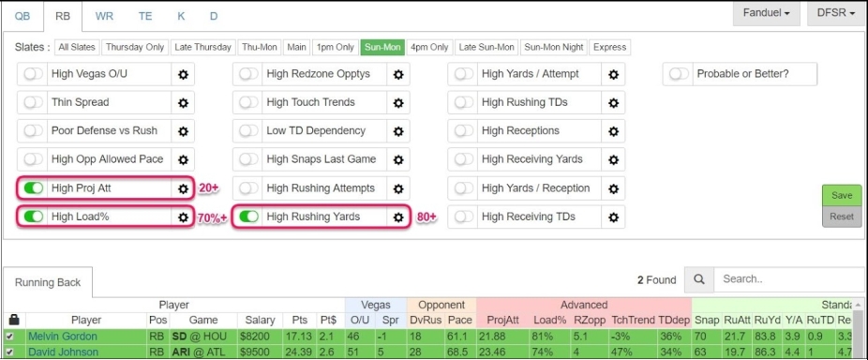Viewport: 868px width, 360px height.
Task: Select the All Slates slate
Action: 77,47
